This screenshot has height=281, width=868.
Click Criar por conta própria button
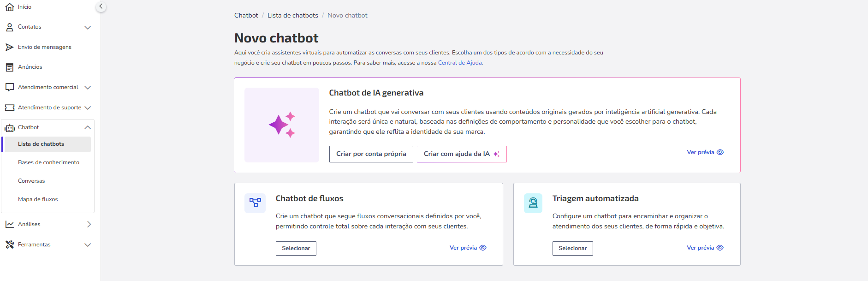pos(371,154)
